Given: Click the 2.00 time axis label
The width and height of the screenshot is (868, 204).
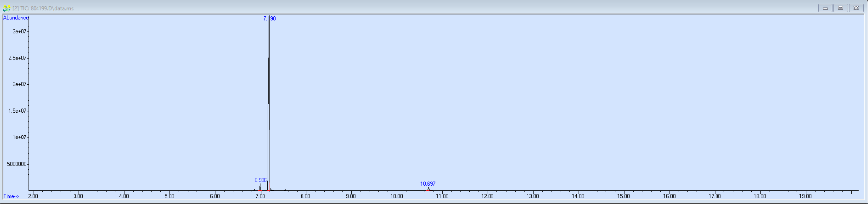Looking at the screenshot, I should tap(33, 196).
